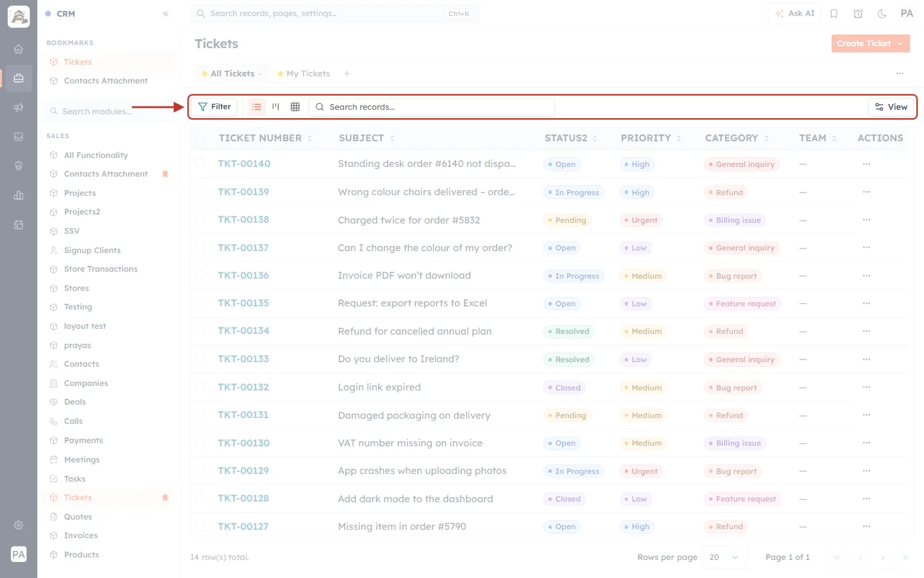Screen dimensions: 924x578
Task: Open the chart analytics icon in left rail
Action: pos(19,195)
